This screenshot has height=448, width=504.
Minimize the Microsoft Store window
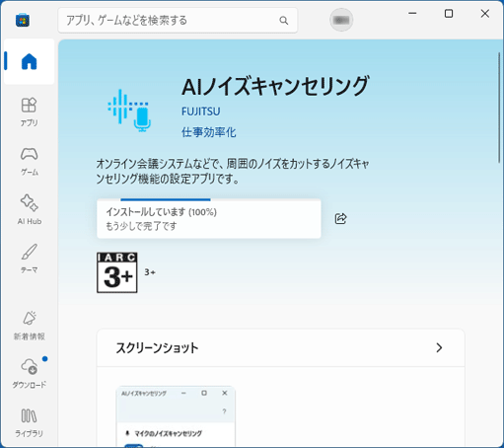412,14
